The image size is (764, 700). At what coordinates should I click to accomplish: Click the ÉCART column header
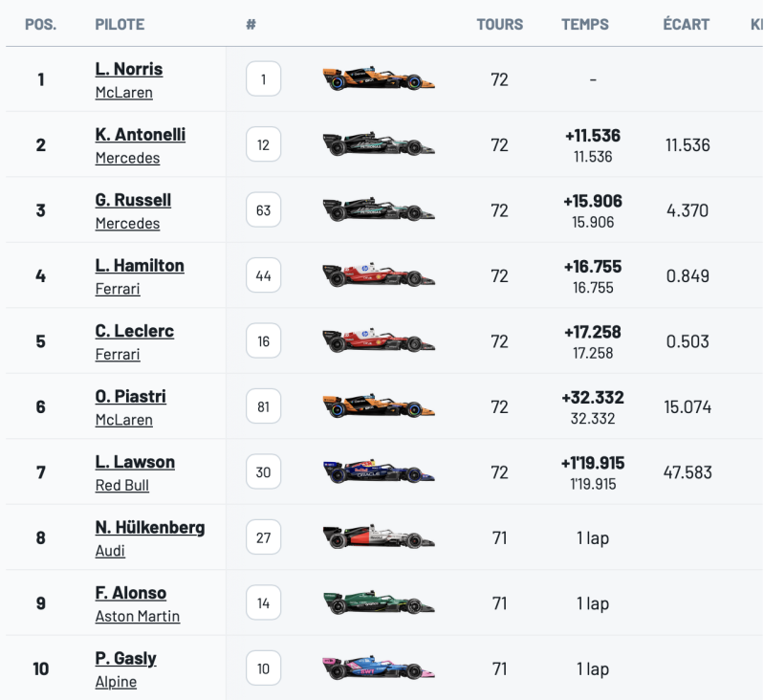pyautogui.click(x=686, y=24)
